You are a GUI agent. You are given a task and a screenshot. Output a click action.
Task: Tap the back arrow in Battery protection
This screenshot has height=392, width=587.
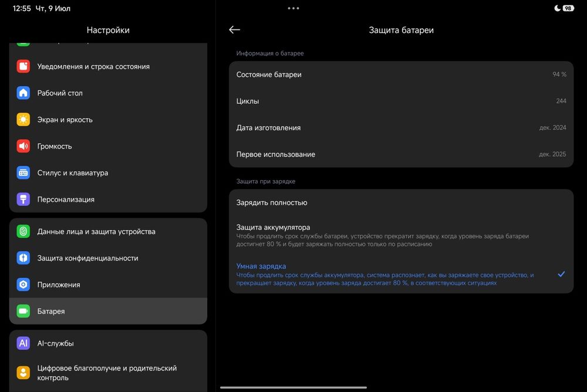(234, 29)
